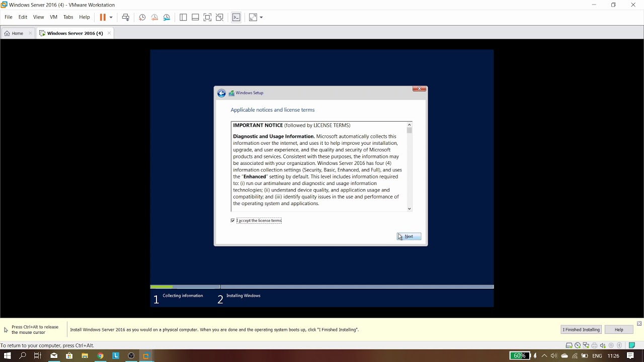Click the stretch guest display icon
644x362 pixels.
pos(253,17)
